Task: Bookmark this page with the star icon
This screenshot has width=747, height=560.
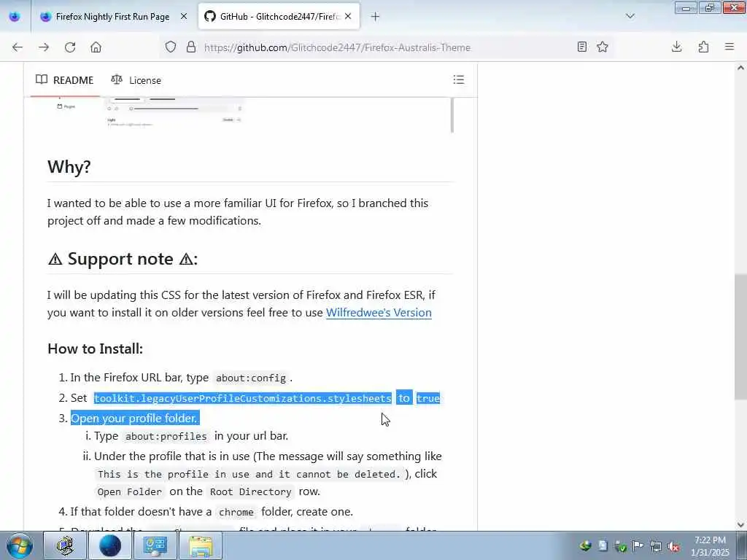Action: coord(603,47)
